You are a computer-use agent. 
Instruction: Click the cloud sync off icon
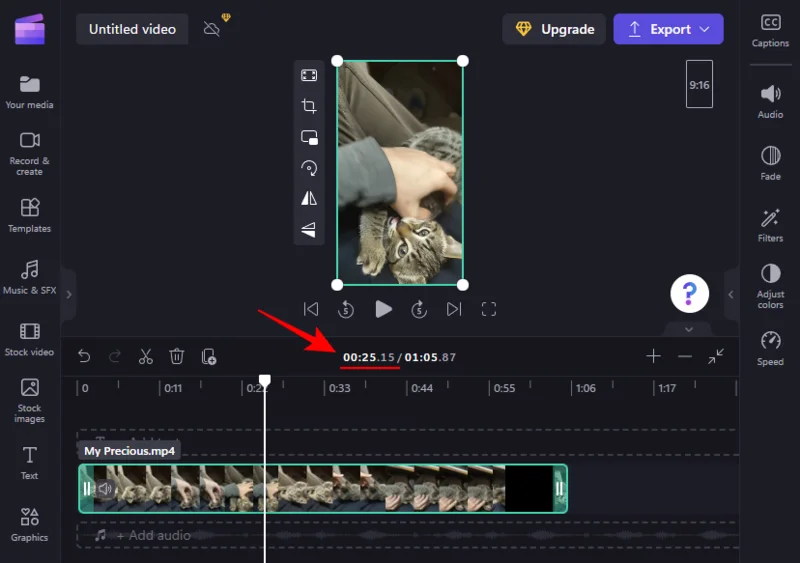tap(212, 29)
